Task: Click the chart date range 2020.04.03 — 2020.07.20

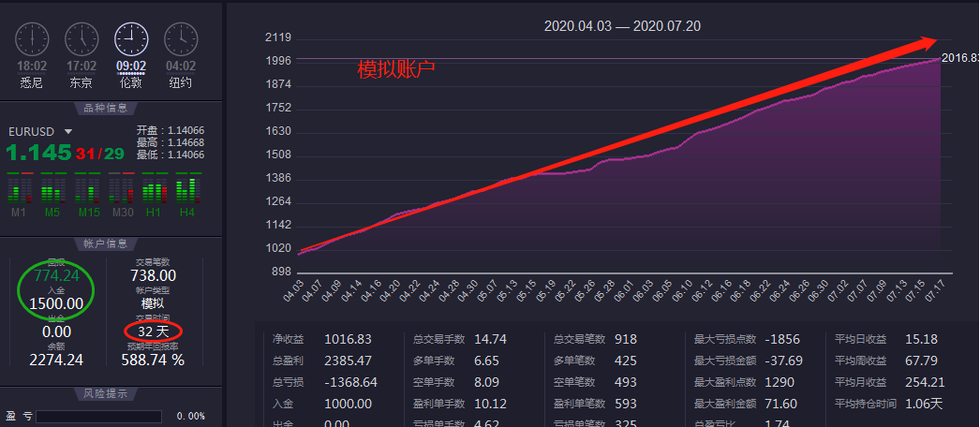Action: 622,26
